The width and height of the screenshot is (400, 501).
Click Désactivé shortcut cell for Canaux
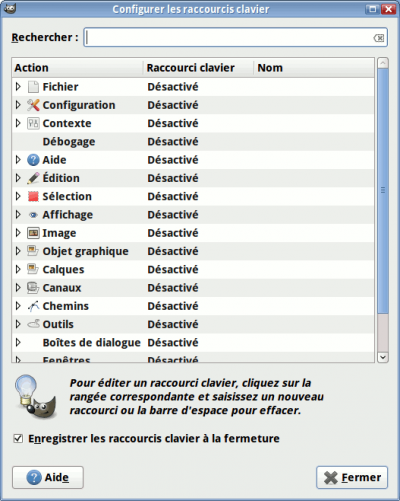click(x=173, y=288)
